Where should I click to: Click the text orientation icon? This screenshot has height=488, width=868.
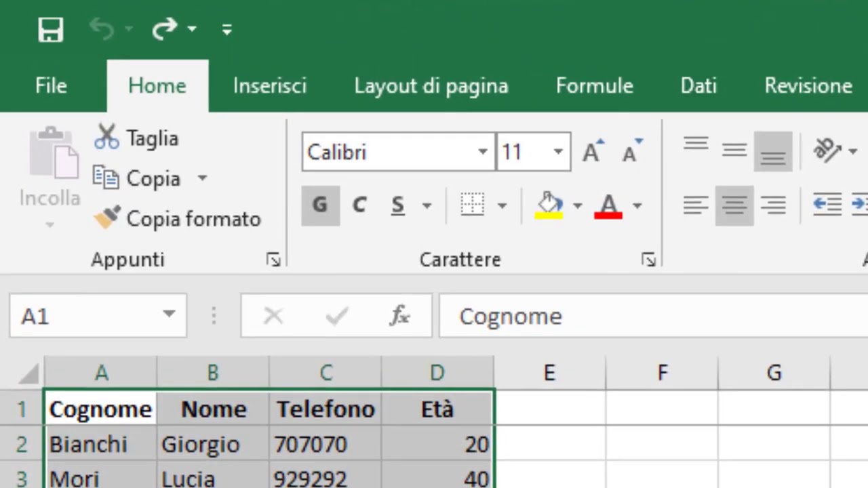click(x=827, y=150)
